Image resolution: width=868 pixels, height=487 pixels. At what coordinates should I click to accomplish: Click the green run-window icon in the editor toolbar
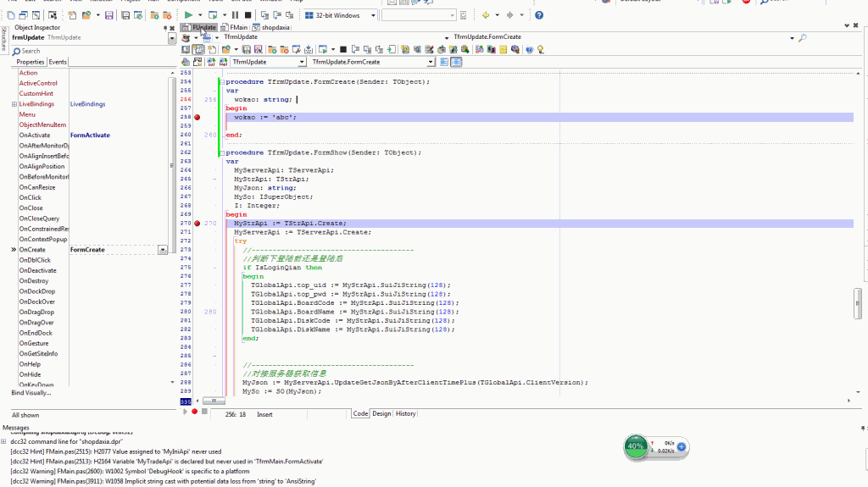coord(323,50)
